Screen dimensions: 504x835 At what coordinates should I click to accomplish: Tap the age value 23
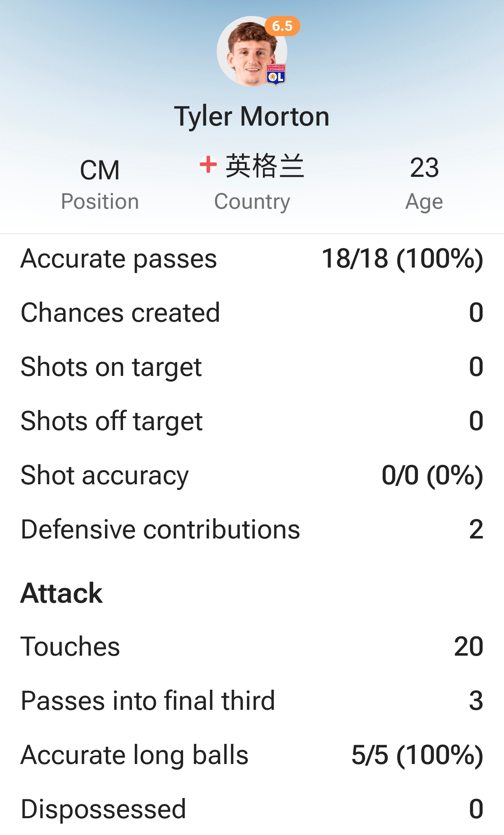point(424,168)
